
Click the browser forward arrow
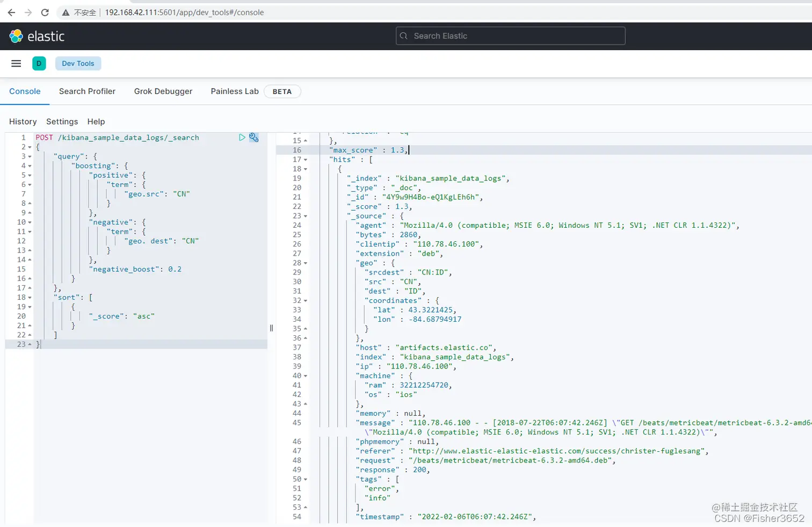tap(28, 12)
